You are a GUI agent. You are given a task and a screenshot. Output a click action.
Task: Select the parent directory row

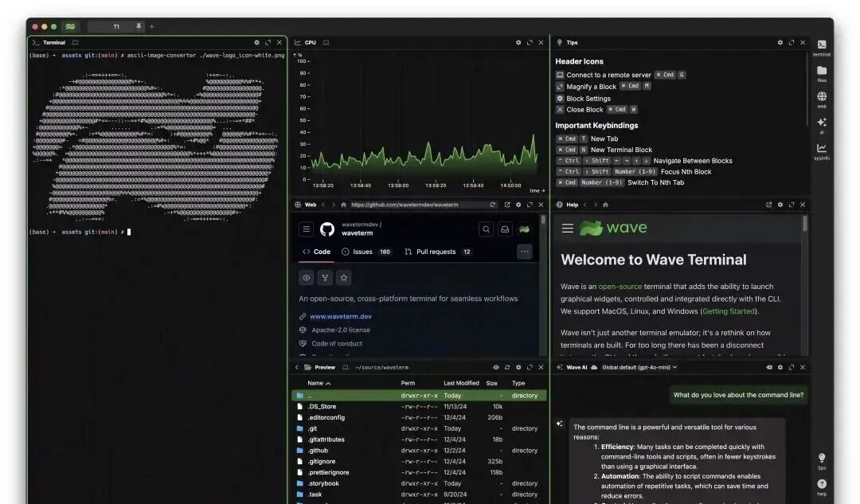tap(419, 396)
